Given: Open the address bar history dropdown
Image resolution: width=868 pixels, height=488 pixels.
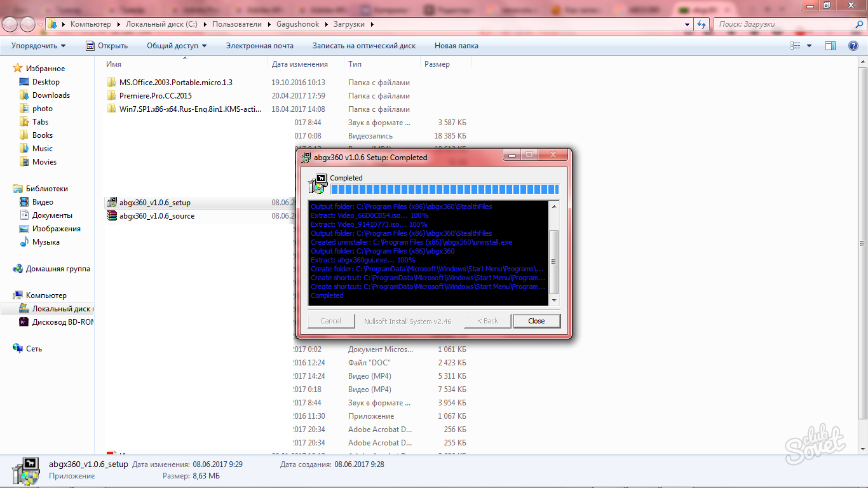Looking at the screenshot, I should click(x=688, y=24).
